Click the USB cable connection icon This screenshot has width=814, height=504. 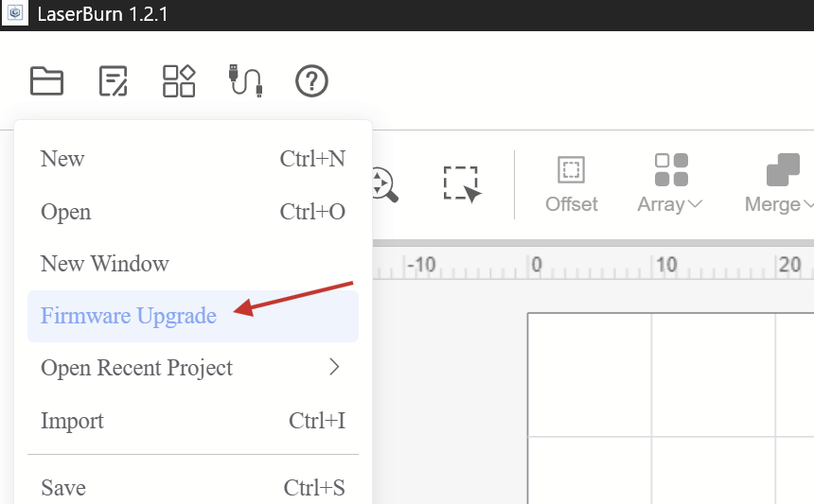pos(245,81)
